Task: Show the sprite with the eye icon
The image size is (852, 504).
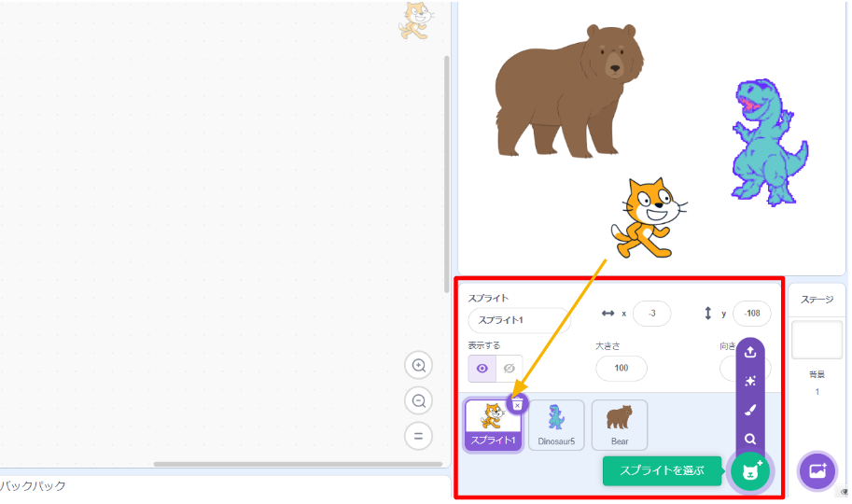Action: 482,368
